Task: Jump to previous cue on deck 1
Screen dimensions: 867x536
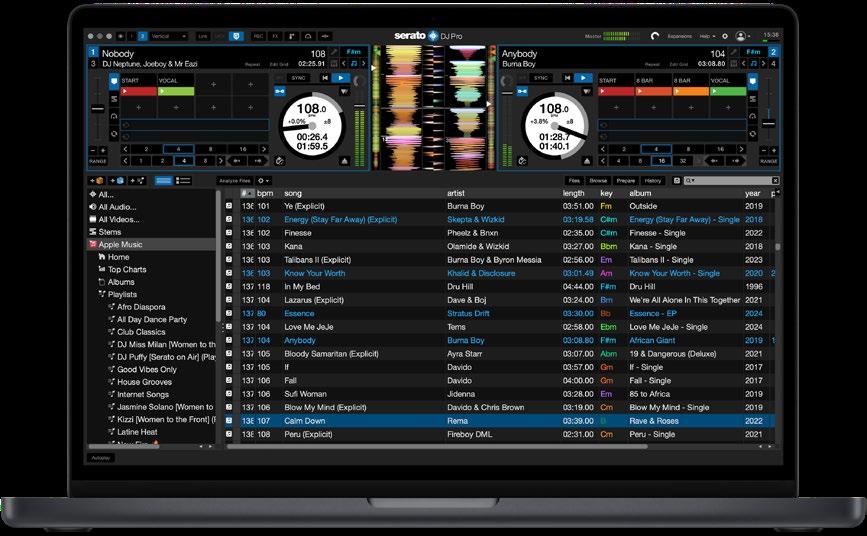Action: point(325,78)
